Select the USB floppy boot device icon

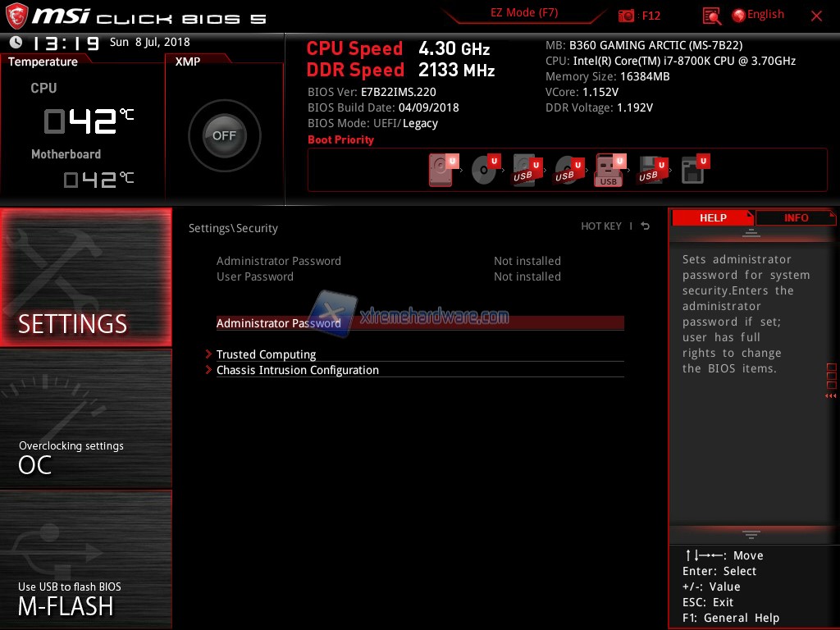coord(651,171)
